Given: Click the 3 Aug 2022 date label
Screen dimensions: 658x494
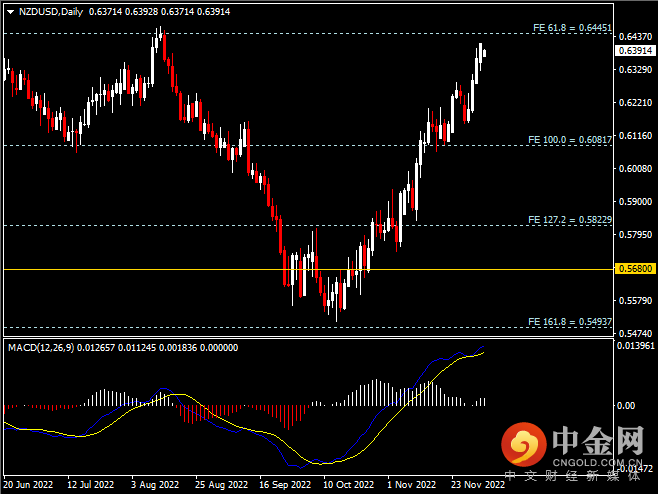Looking at the screenshot, I should (x=153, y=485).
